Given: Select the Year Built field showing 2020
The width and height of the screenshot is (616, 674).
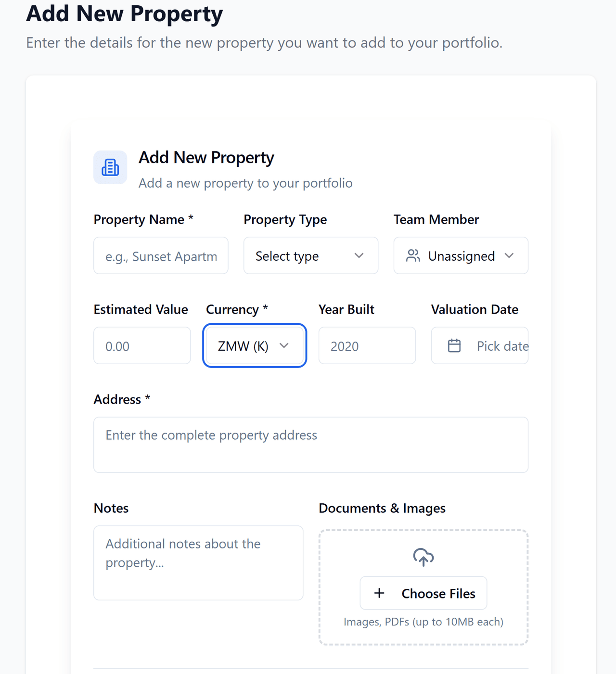Looking at the screenshot, I should [367, 345].
